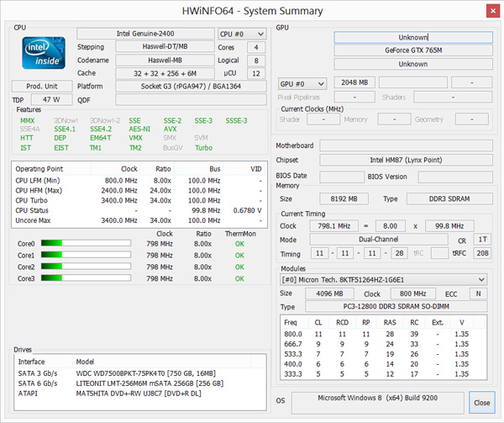Image resolution: width=504 pixels, height=423 pixels.
Task: Click the CPU Status VID value 0.6780 V
Action: tap(248, 210)
